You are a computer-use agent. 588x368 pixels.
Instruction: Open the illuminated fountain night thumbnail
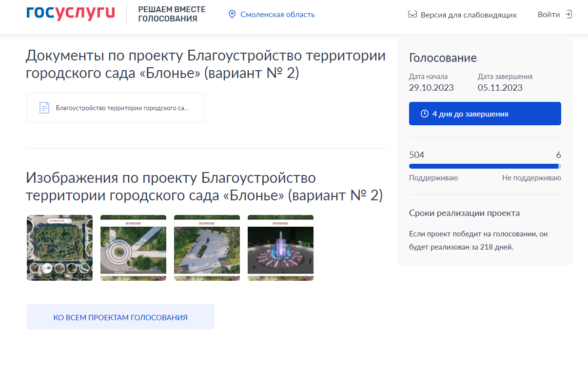[x=280, y=248]
